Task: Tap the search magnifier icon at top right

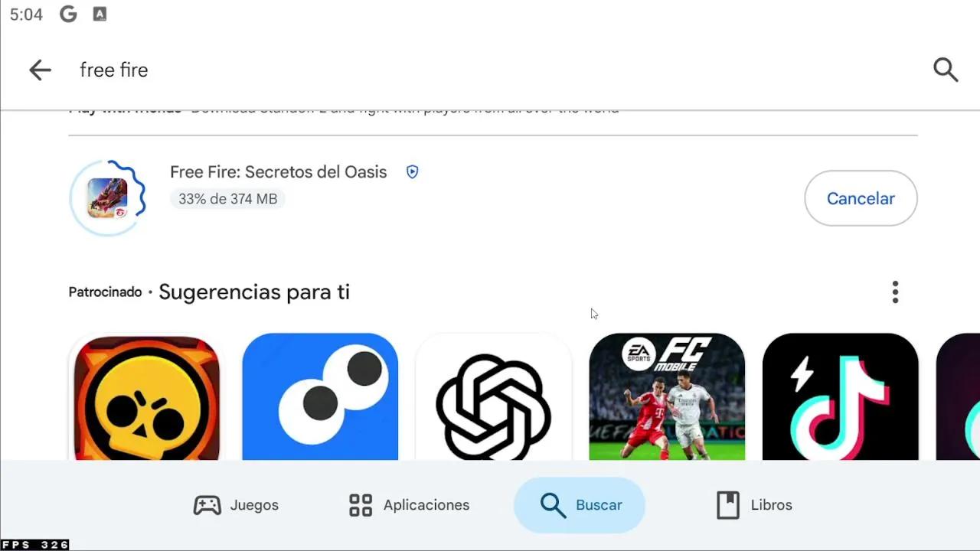Action: (946, 70)
